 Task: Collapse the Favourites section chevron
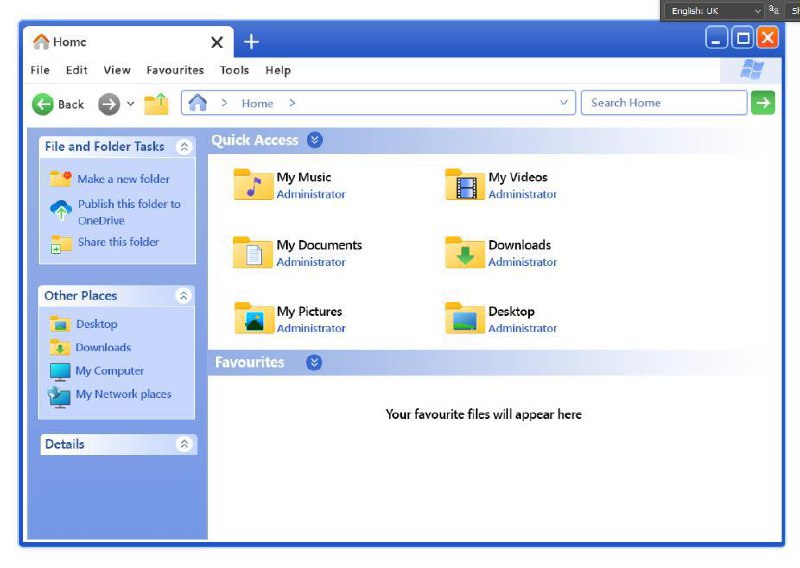314,362
